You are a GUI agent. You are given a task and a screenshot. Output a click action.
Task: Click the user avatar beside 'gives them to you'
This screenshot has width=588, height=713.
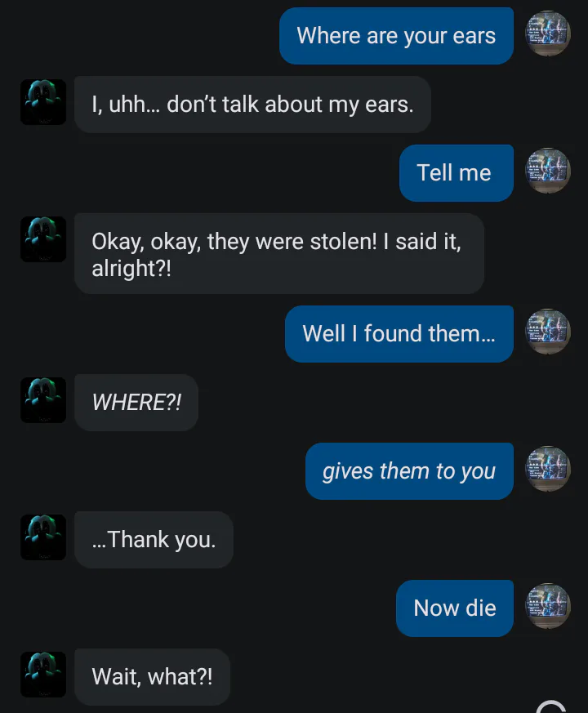pyautogui.click(x=547, y=469)
